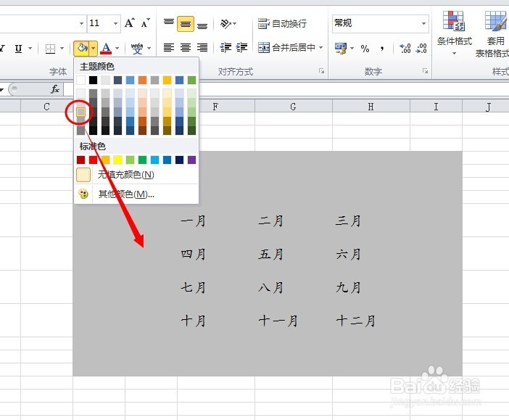This screenshot has width=509, height=420.
Task: Choose the bright red standard color
Action: [x=93, y=160]
